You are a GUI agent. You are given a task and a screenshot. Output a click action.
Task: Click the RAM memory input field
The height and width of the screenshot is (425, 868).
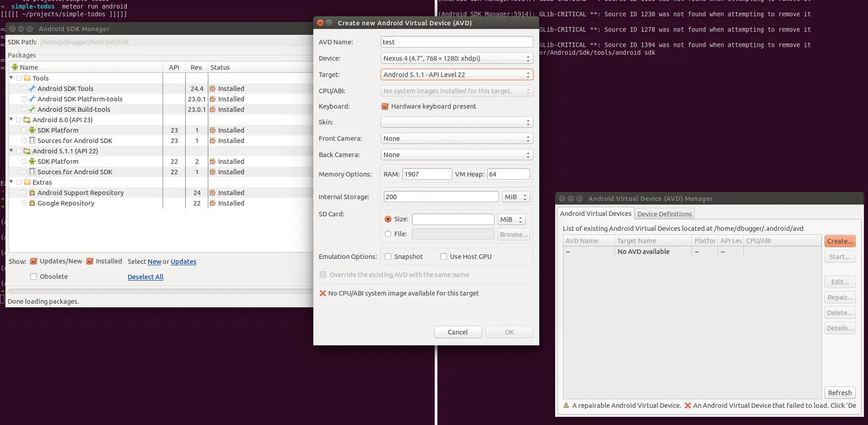click(427, 174)
